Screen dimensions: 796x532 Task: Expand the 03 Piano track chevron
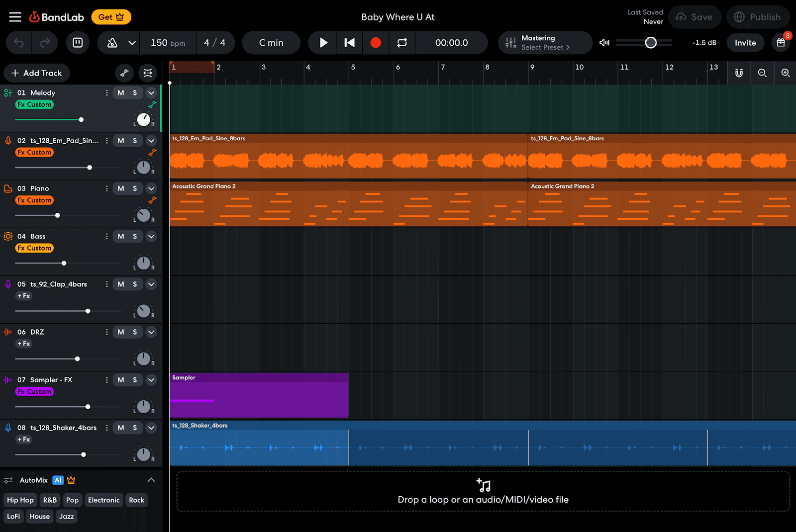151,188
